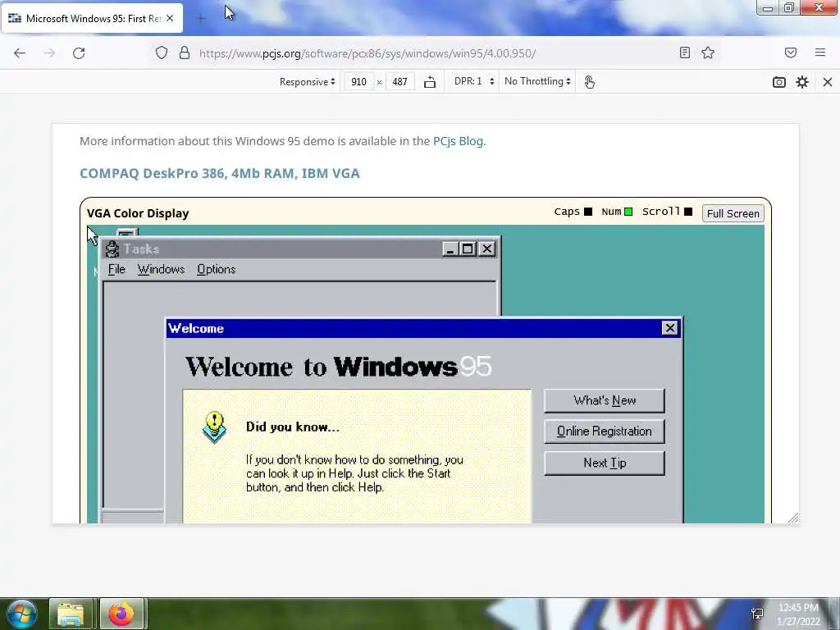Image resolution: width=840 pixels, height=630 pixels.
Task: Close the Welcome dialog
Action: coord(669,328)
